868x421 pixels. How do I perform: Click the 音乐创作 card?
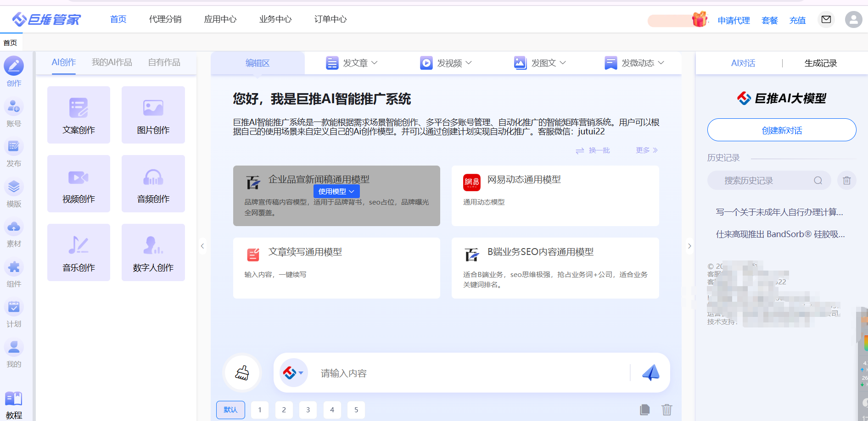78,252
